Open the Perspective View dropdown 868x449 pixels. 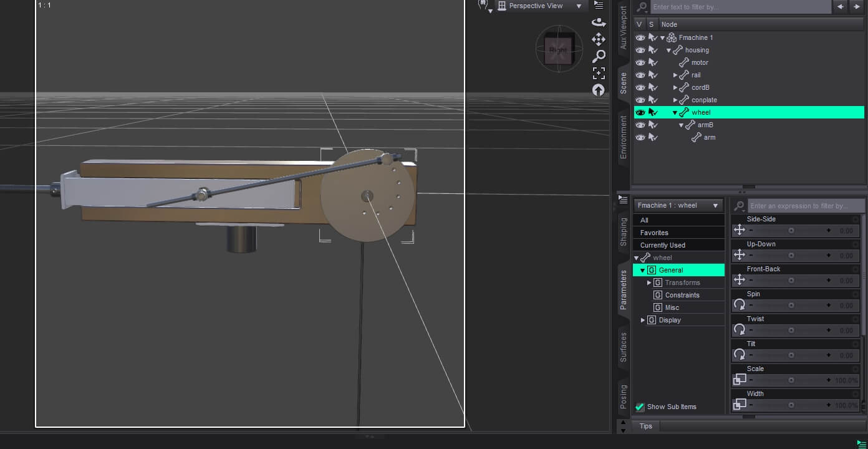542,6
